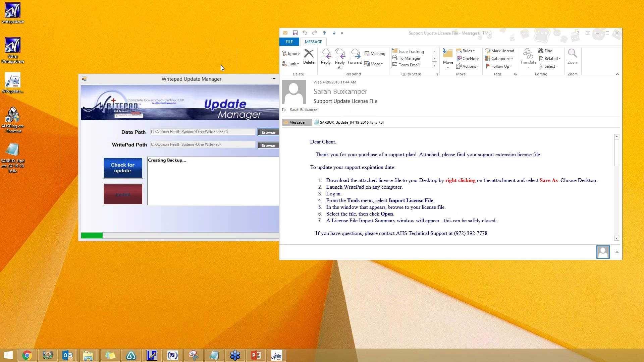Open the Junk dropdown in Delete group
644x362 pixels.
(290, 64)
